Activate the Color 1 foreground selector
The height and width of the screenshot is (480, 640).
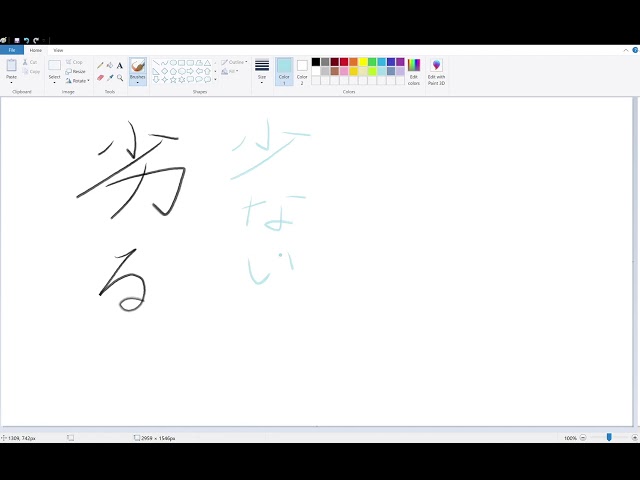coord(284,71)
